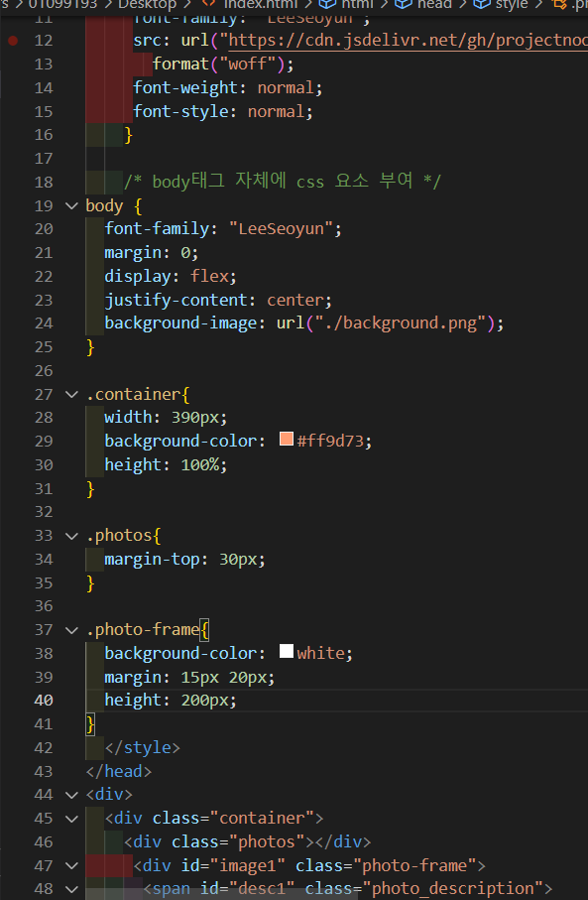The width and height of the screenshot is (588, 900).
Task: Click the '<div>' tag on line 44
Action: tap(109, 795)
